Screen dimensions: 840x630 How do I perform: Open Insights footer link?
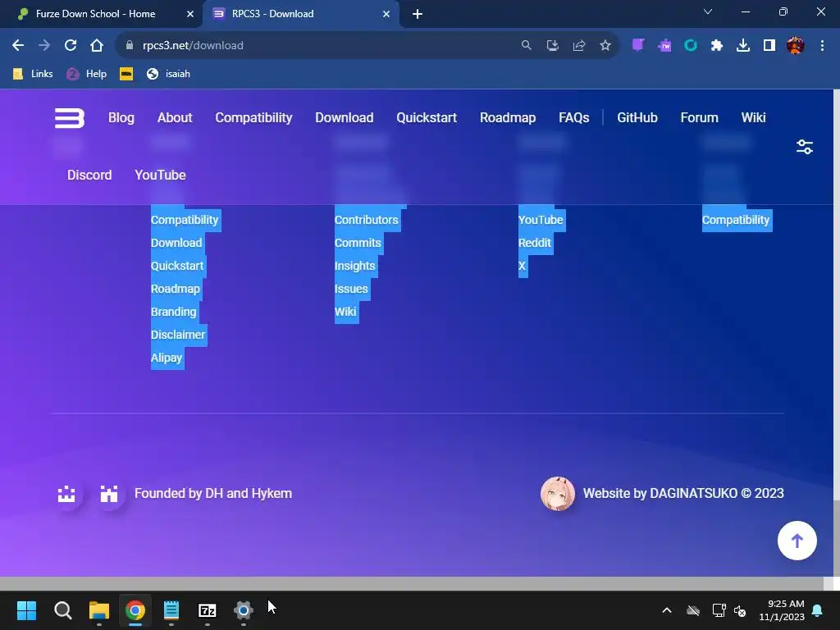[354, 267]
